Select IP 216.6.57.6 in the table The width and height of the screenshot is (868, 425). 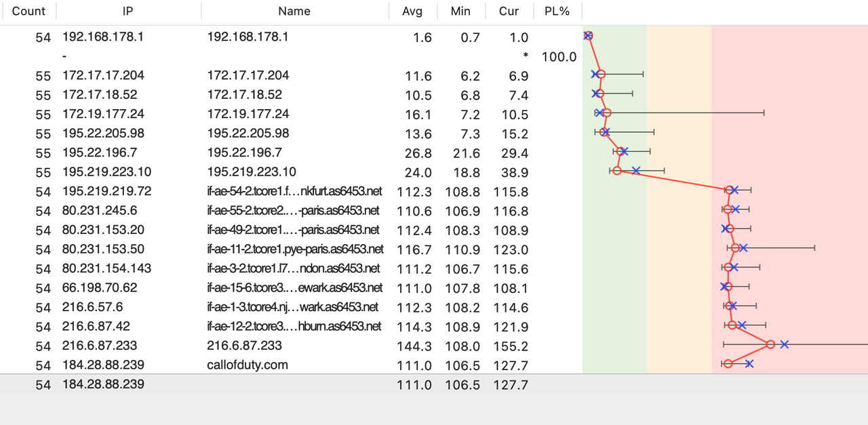(x=93, y=307)
